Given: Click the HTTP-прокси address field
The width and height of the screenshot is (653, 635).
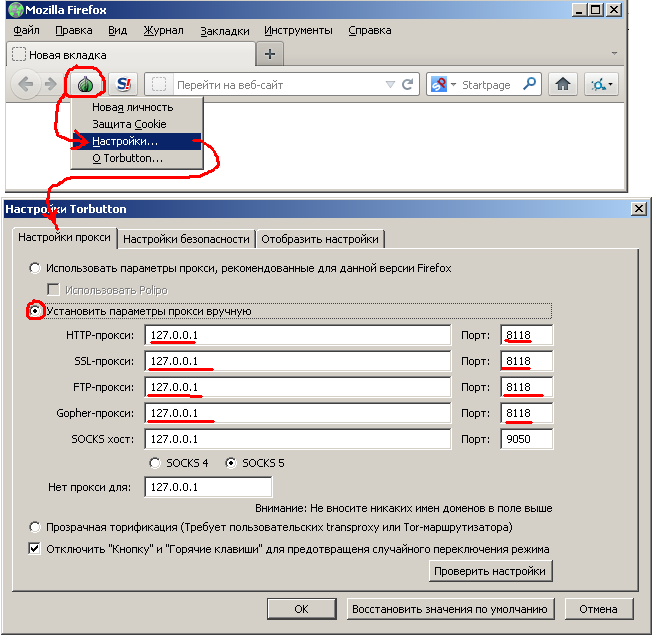Looking at the screenshot, I should point(298,335).
